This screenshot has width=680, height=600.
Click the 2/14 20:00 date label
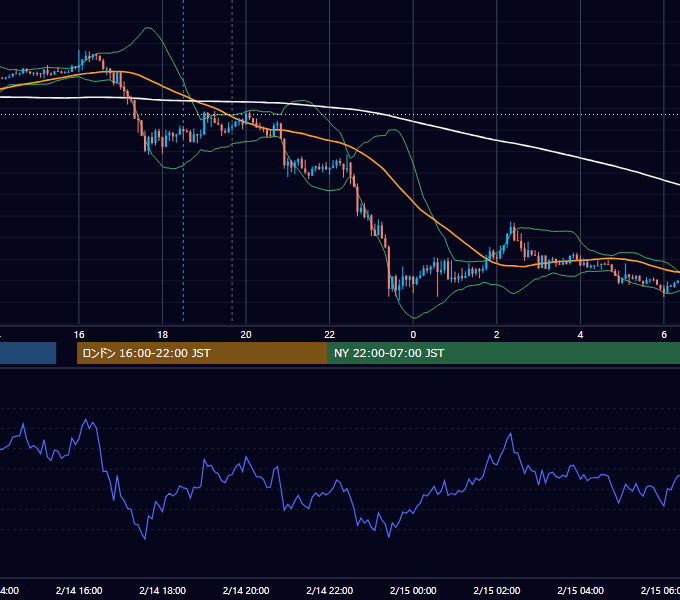point(246,590)
